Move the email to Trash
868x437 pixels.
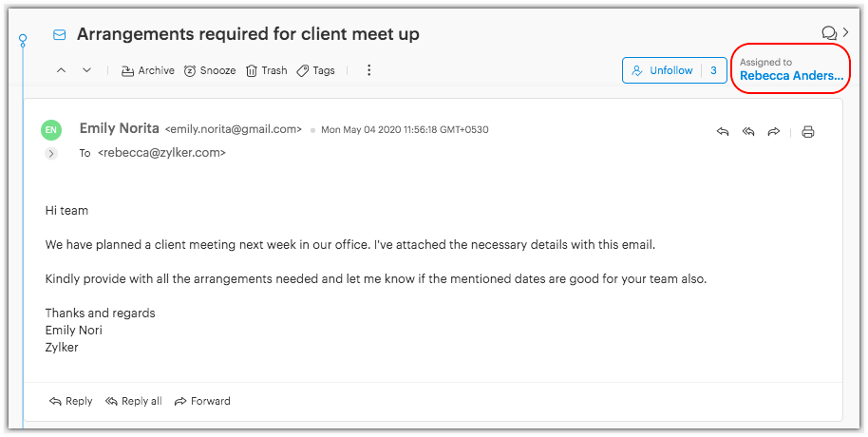266,70
